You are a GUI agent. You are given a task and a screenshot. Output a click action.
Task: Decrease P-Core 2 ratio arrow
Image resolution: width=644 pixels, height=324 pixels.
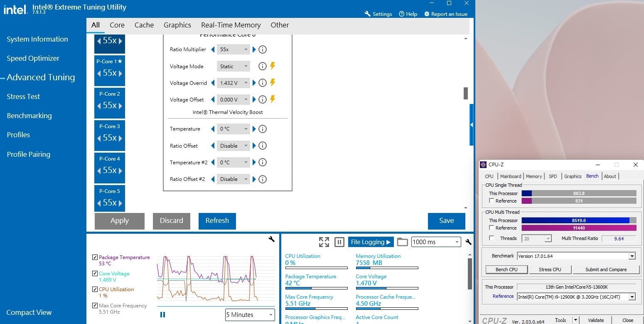coord(99,106)
